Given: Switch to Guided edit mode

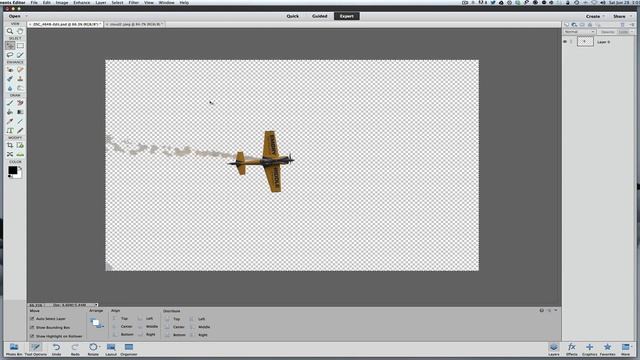Looking at the screenshot, I should pos(320,16).
